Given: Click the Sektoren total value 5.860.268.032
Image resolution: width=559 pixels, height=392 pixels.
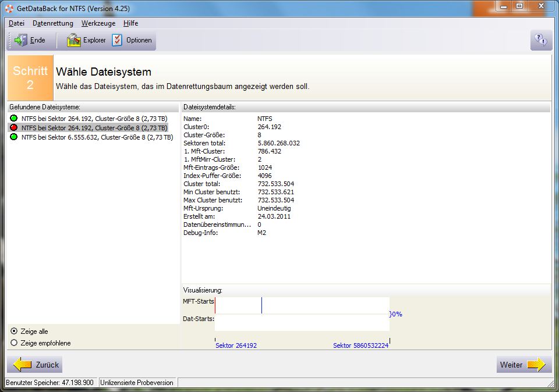Looking at the screenshot, I should 279,143.
